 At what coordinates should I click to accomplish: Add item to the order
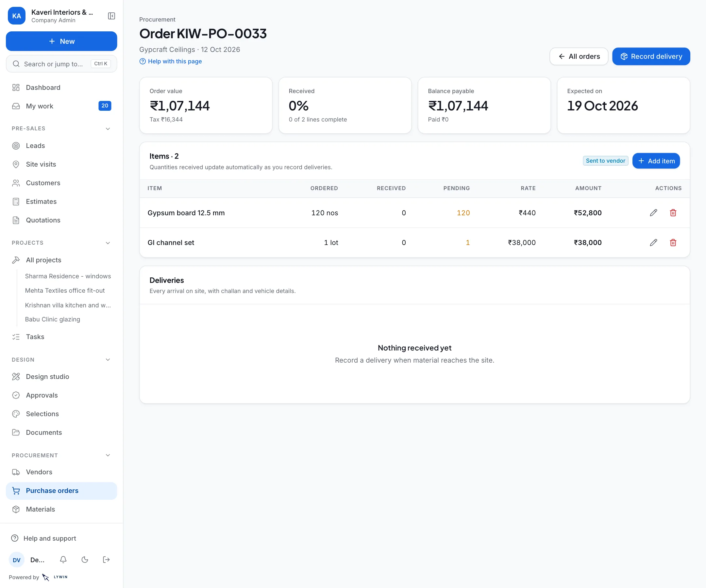coord(656,161)
